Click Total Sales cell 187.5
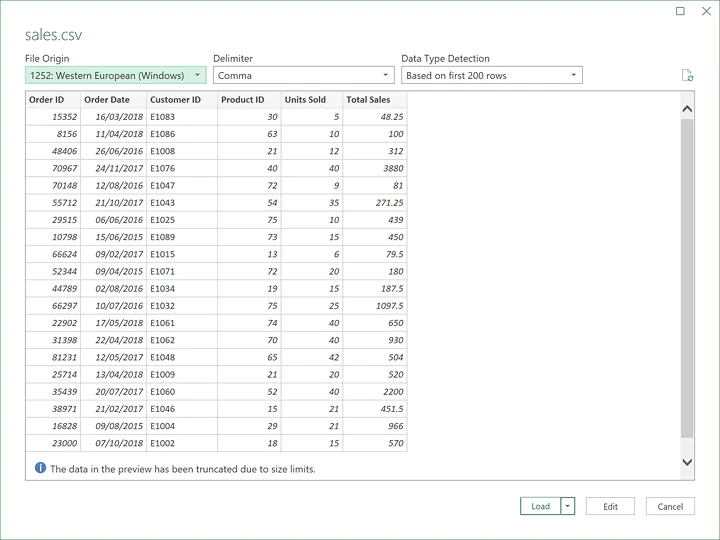The height and width of the screenshot is (540, 720). point(375,288)
